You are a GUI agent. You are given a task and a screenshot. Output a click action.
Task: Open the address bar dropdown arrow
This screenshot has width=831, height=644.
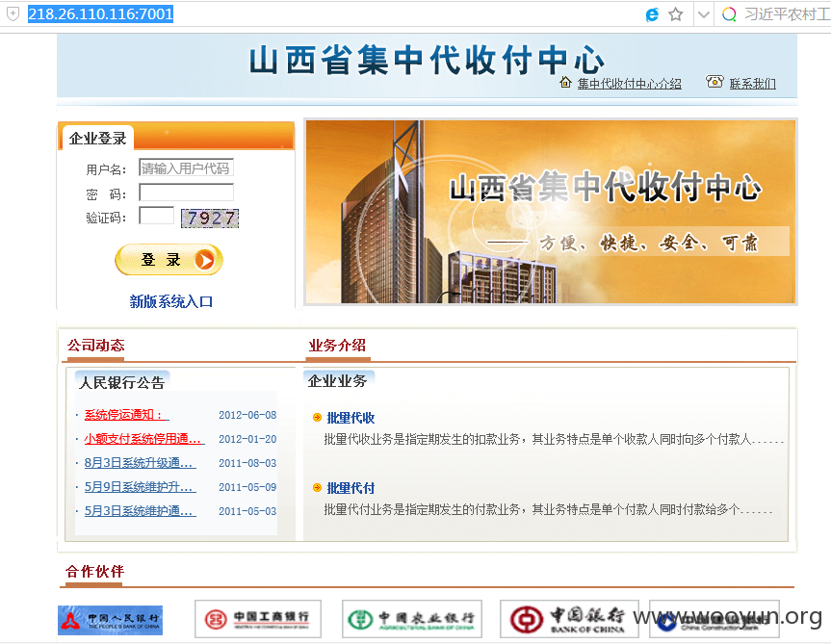click(x=703, y=14)
